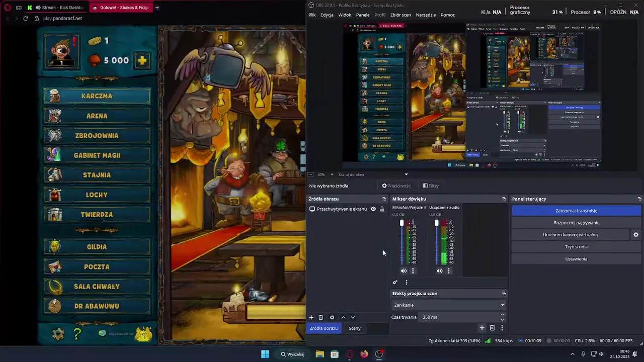Add a new source with plus icon
This screenshot has height=362, width=644.
311,318
